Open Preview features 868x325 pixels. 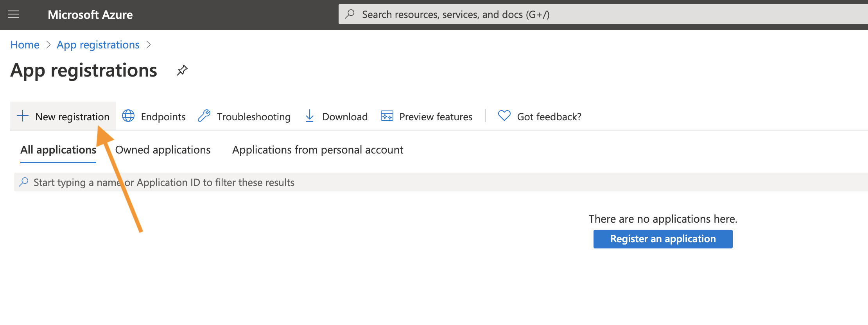pos(427,116)
